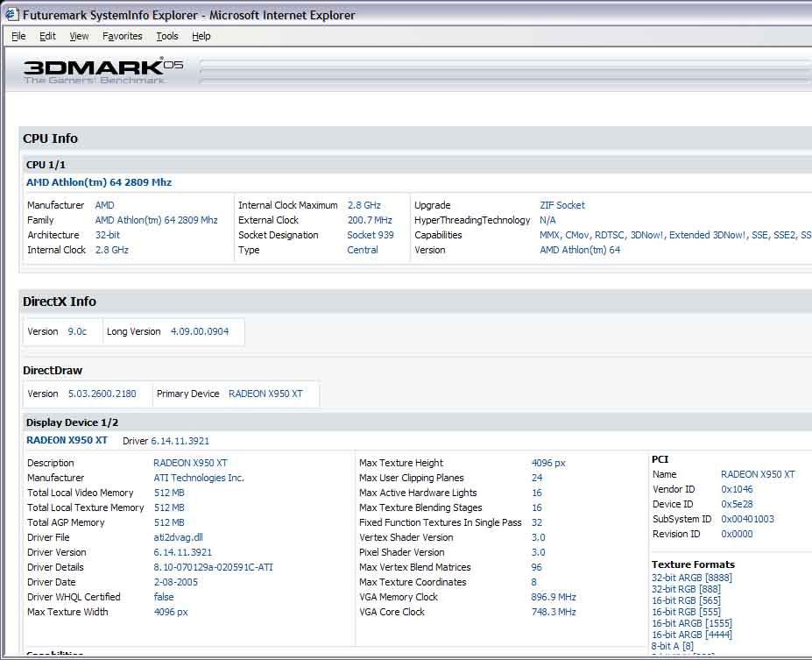The image size is (812, 660).
Task: Click 'AMD Athlon(tm) 64 2809 Mhz' CPU title
Action: point(99,182)
